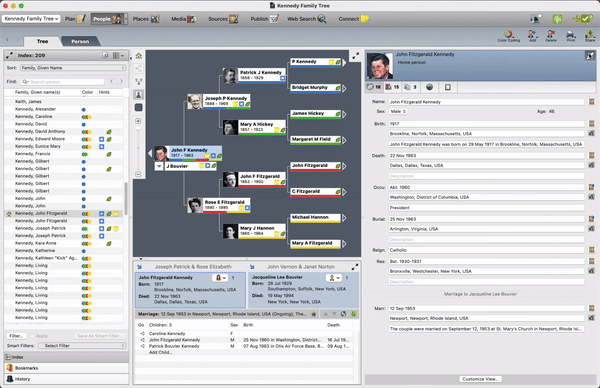Click the leaf hint on John F Kennedy box

[219, 156]
